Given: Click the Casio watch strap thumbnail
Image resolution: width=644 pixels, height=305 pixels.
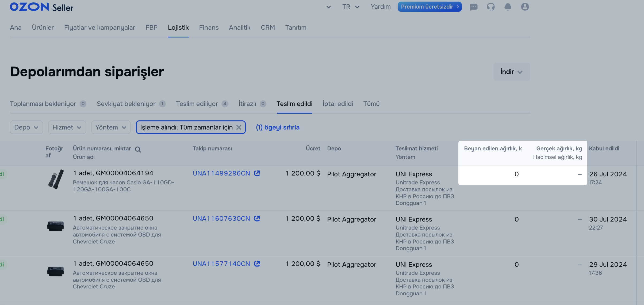Looking at the screenshot, I should [56, 179].
